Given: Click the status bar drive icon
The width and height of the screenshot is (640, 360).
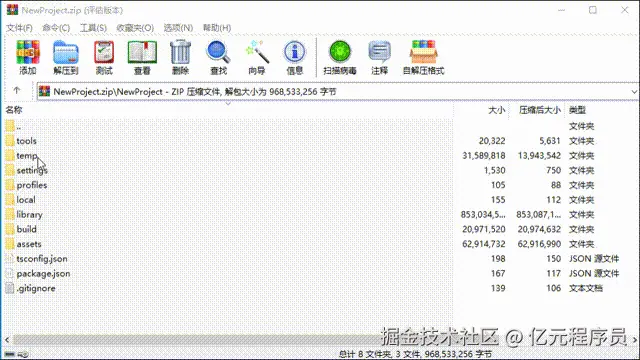Looking at the screenshot, I should tap(10, 354).
